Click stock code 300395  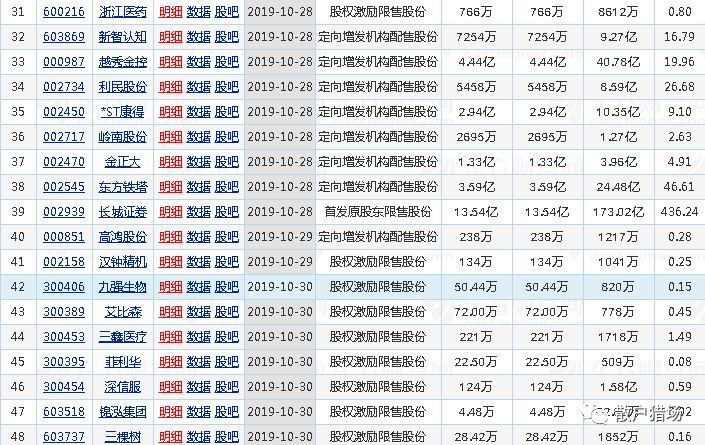point(64,362)
